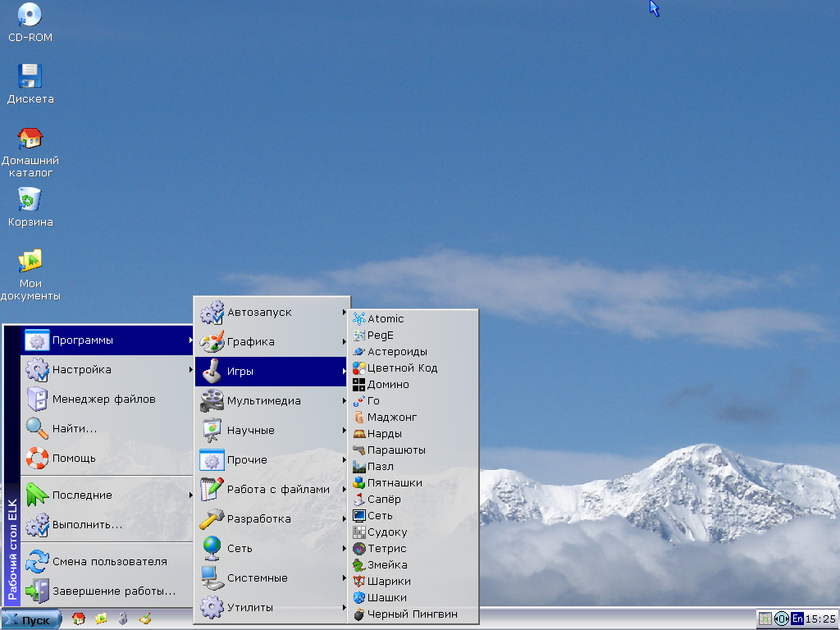Click the Пуск start button
This screenshot has width=840, height=630.
click(31, 619)
